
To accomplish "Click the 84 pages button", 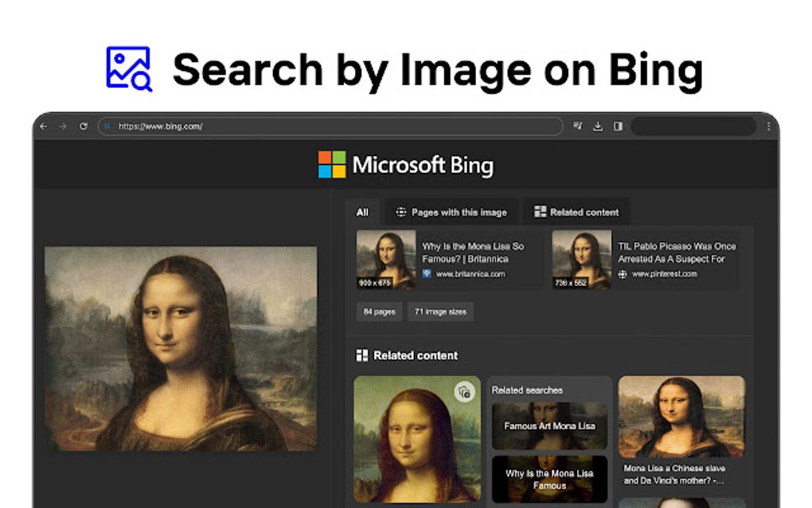I will point(379,312).
